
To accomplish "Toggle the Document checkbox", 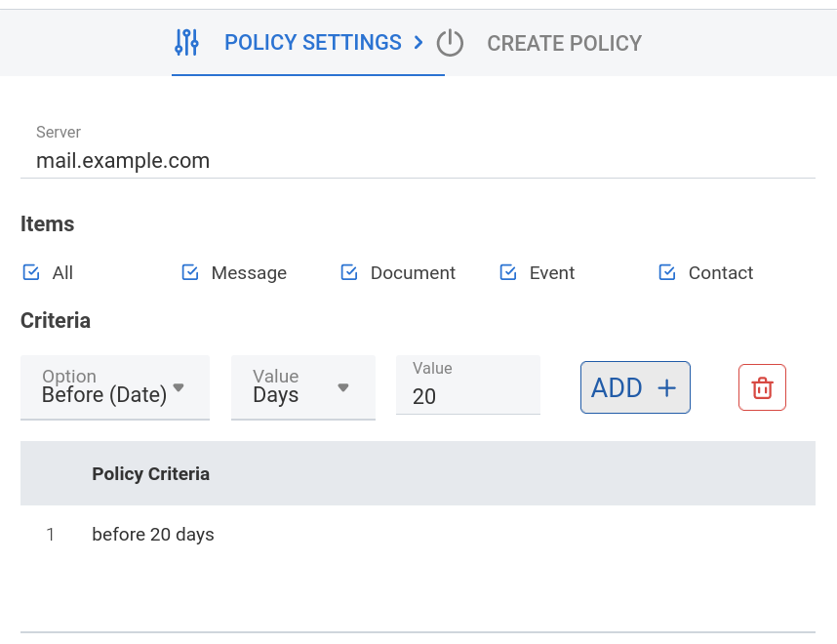I will click(x=349, y=272).
